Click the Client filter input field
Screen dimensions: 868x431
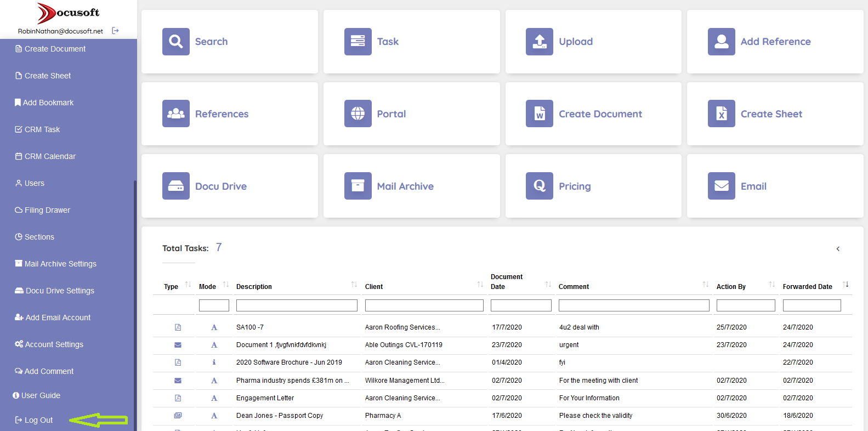tap(424, 305)
